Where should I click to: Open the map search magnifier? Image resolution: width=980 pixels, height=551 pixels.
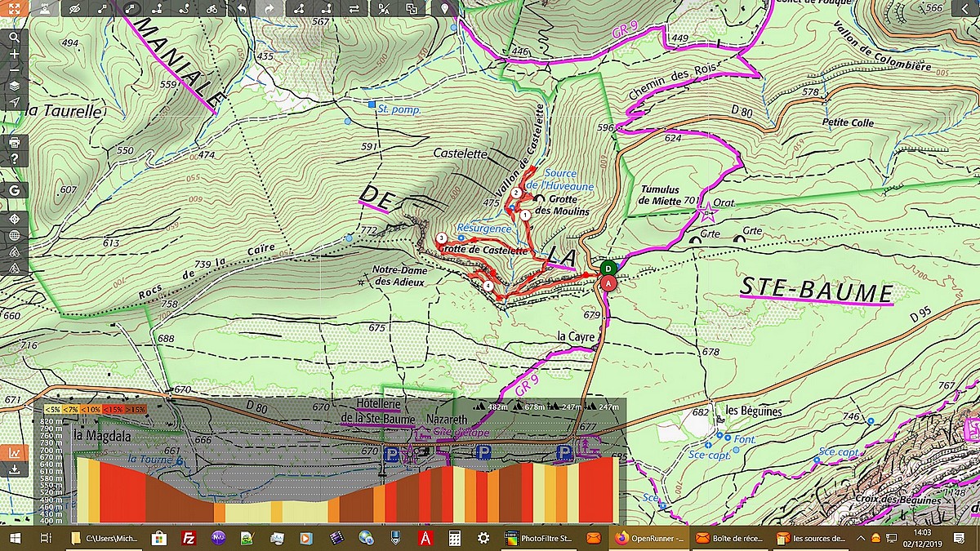pos(14,37)
